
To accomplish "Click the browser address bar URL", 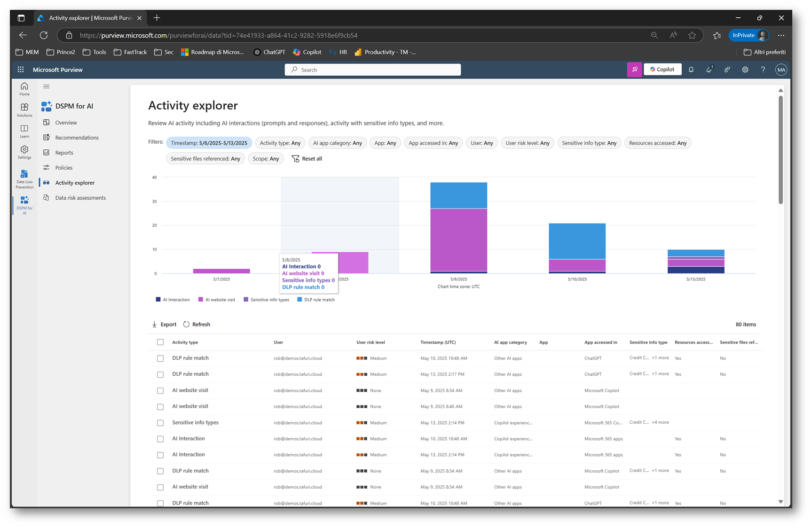I will [x=219, y=35].
